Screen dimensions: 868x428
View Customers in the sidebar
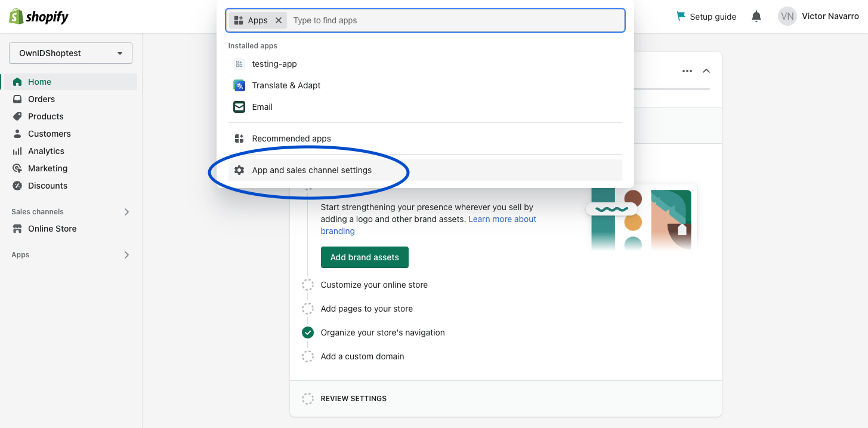[x=49, y=133]
